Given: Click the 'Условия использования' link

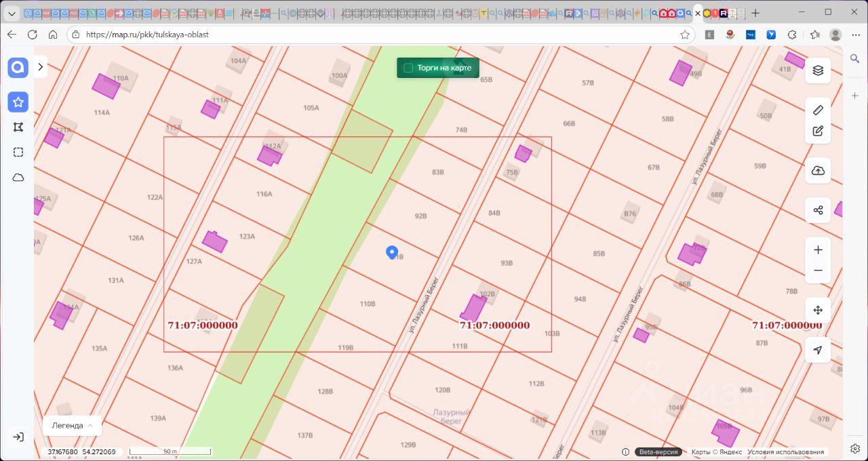Looking at the screenshot, I should [x=785, y=452].
